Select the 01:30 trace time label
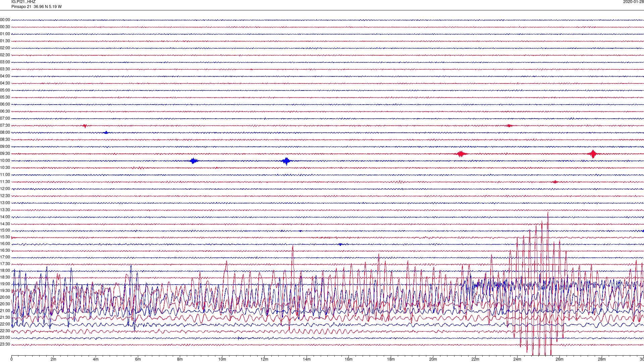 5,41
